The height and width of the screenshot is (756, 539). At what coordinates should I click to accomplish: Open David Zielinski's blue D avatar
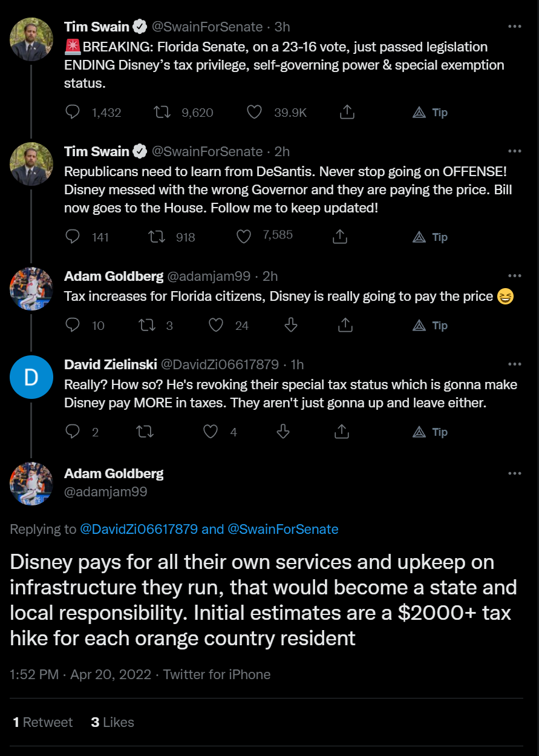click(31, 377)
